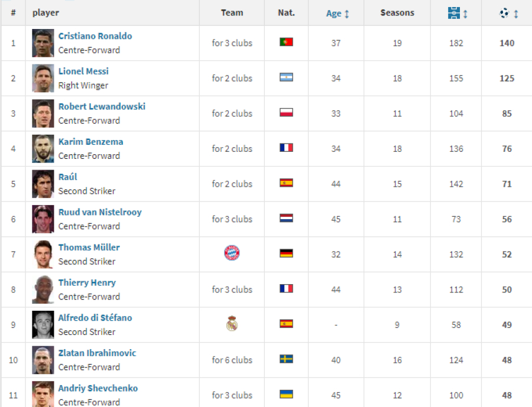Click sort arrows beside goals icon
Screen dimensions: 532x407
point(515,14)
